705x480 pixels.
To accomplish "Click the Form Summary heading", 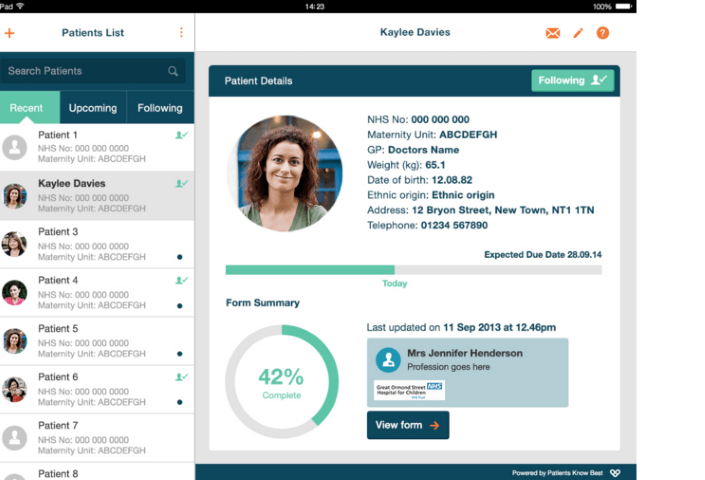I will [263, 303].
